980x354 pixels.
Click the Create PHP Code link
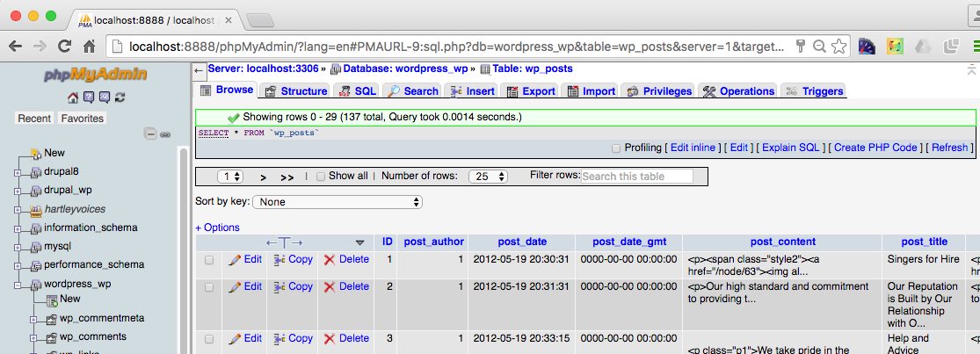[875, 148]
